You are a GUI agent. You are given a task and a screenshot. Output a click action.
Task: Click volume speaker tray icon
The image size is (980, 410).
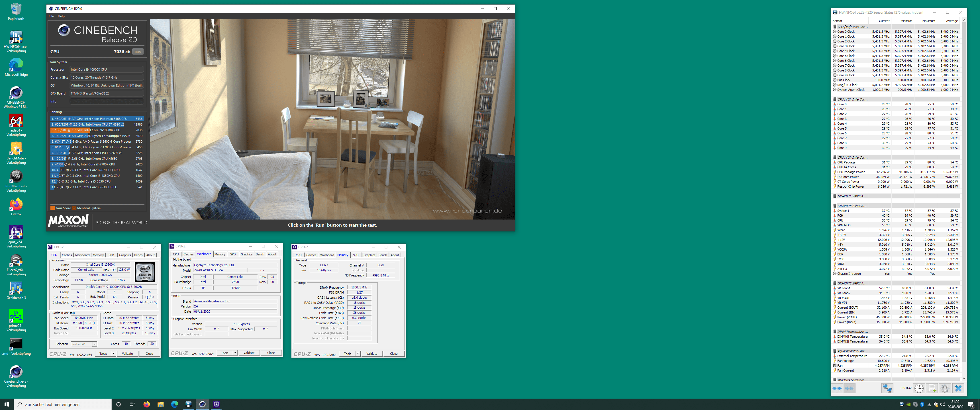coord(943,404)
